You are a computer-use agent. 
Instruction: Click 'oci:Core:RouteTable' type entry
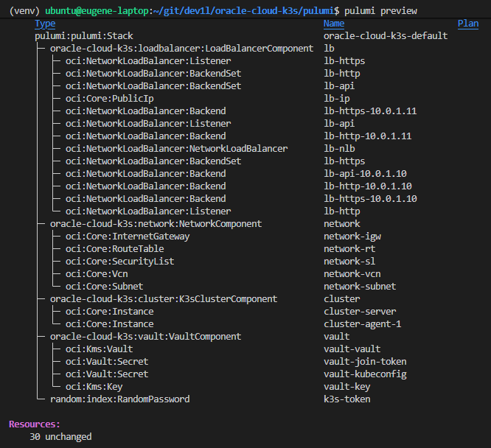(x=114, y=249)
